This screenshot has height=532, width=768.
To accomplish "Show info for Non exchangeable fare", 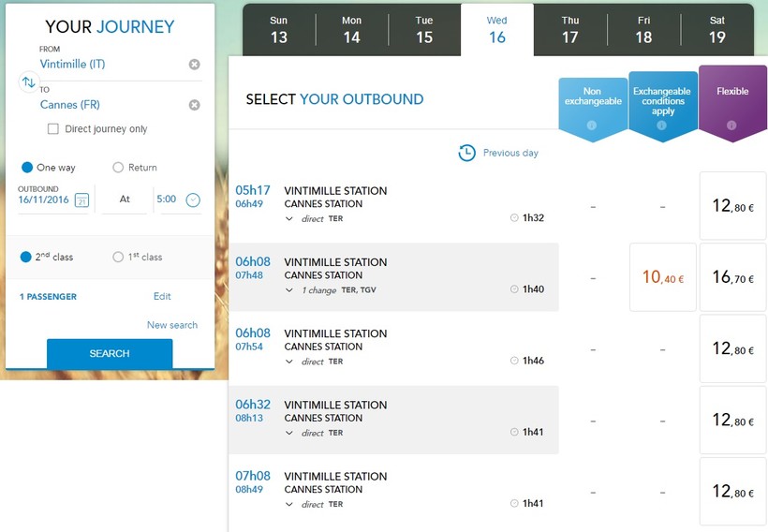I will (592, 126).
